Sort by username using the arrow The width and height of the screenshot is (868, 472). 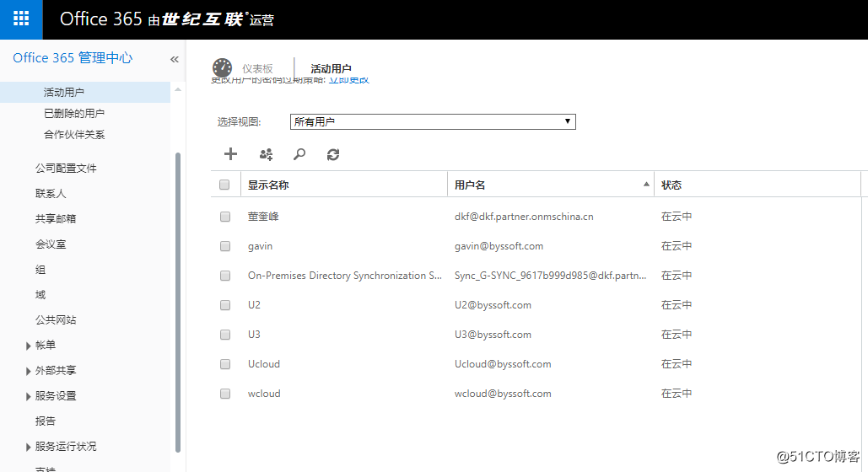(646, 185)
